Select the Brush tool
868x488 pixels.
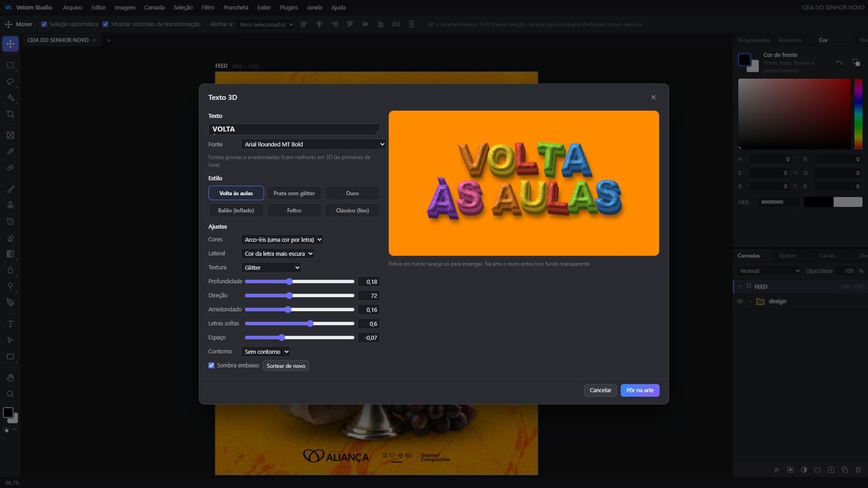point(10,189)
